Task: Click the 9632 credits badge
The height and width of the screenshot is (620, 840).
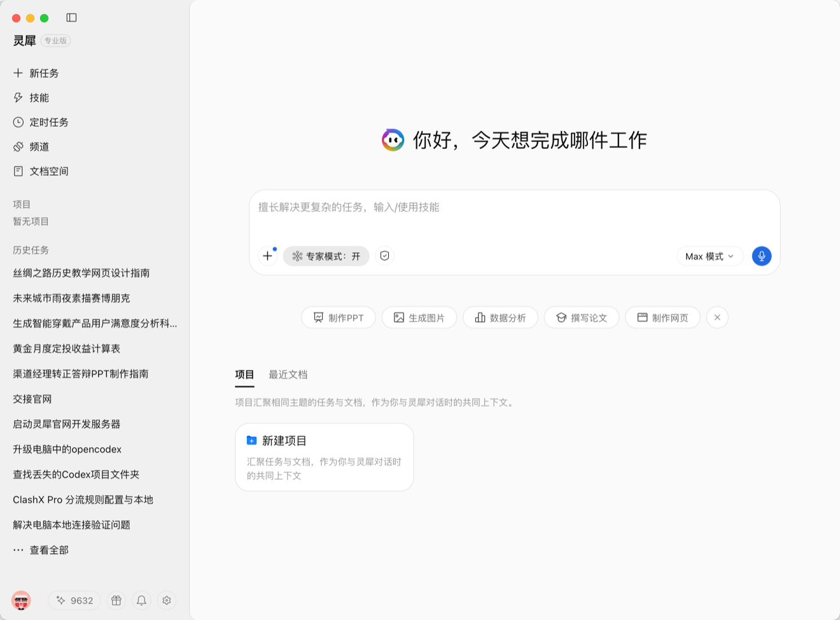Action: pyautogui.click(x=74, y=600)
